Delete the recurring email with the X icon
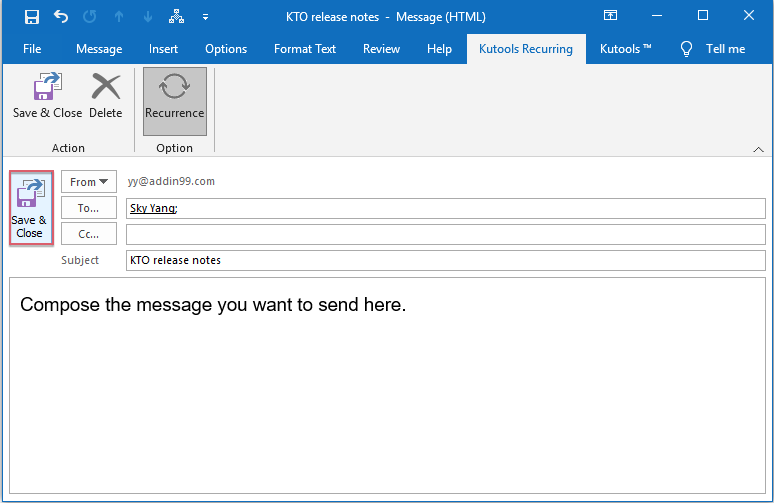774x503 pixels. tap(106, 96)
